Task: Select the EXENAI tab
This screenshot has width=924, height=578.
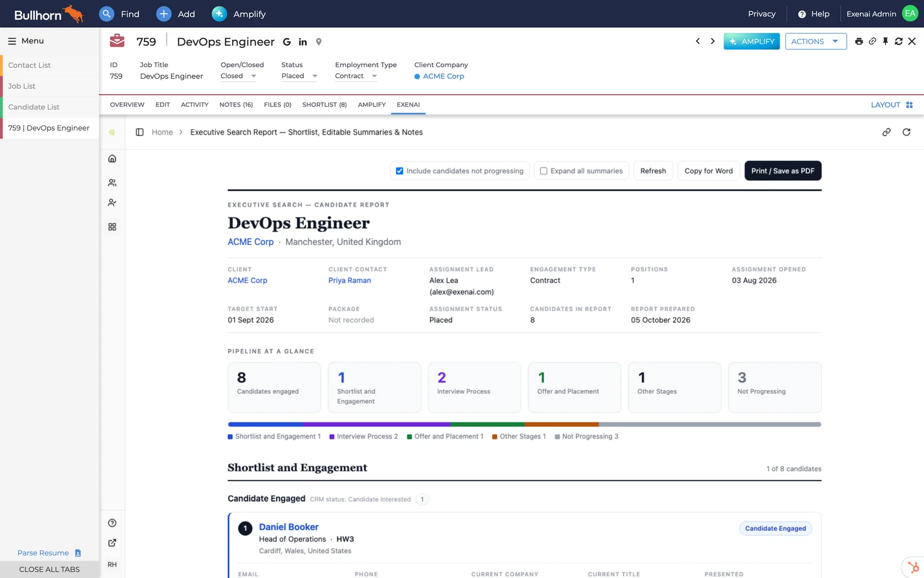Action: (x=408, y=105)
